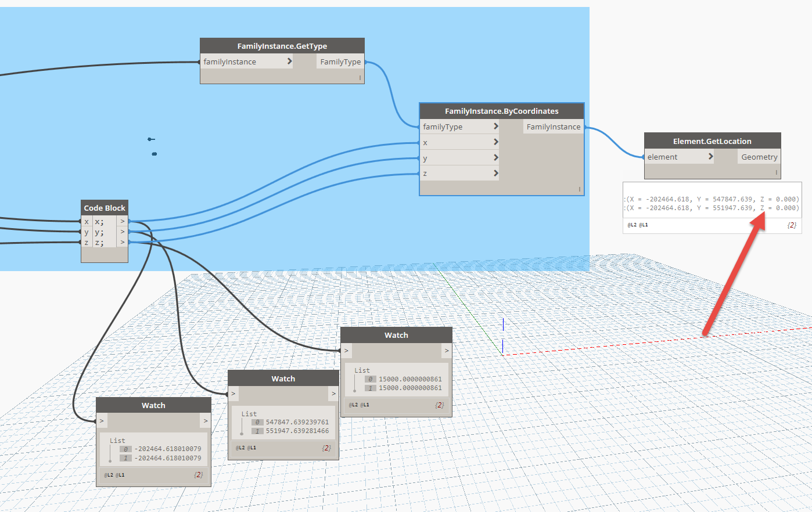Click the preview line with Y = 551947.639
Viewport: 812px width, 512px height.
712,208
